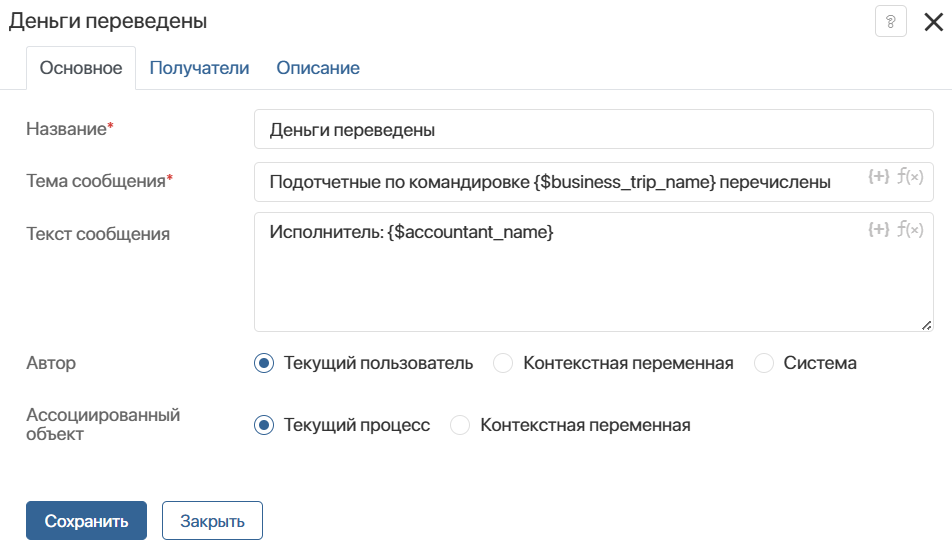Click the Название field label
The width and height of the screenshot is (952, 546).
pos(69,129)
